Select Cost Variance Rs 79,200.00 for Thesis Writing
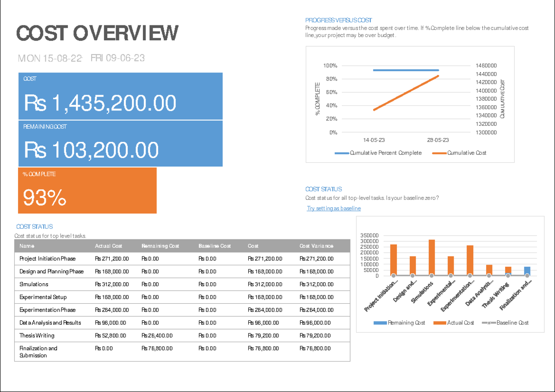The width and height of the screenshot is (555, 392). (315, 336)
